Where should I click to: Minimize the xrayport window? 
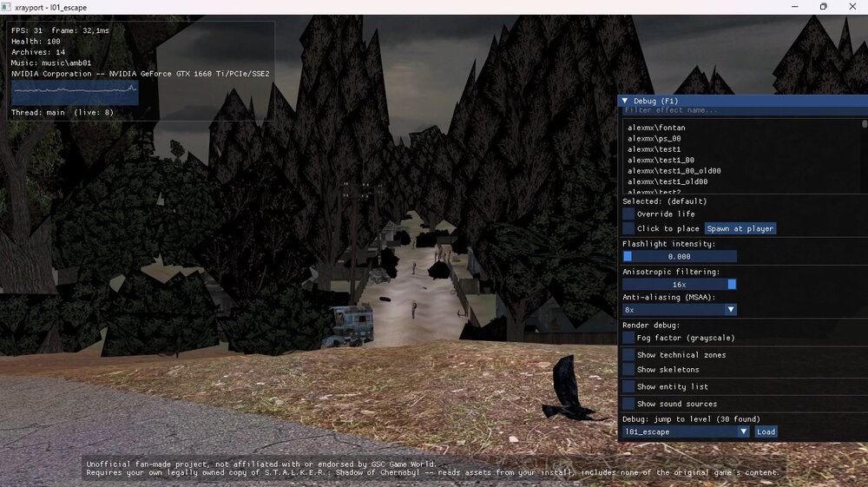(795, 7)
